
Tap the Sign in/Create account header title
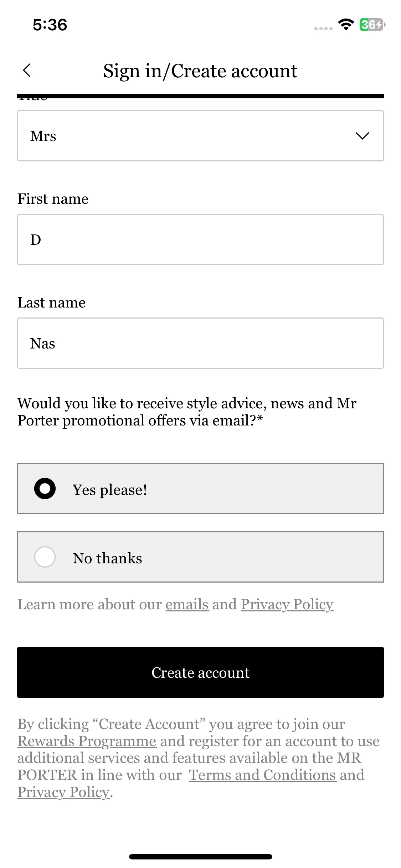pos(200,71)
